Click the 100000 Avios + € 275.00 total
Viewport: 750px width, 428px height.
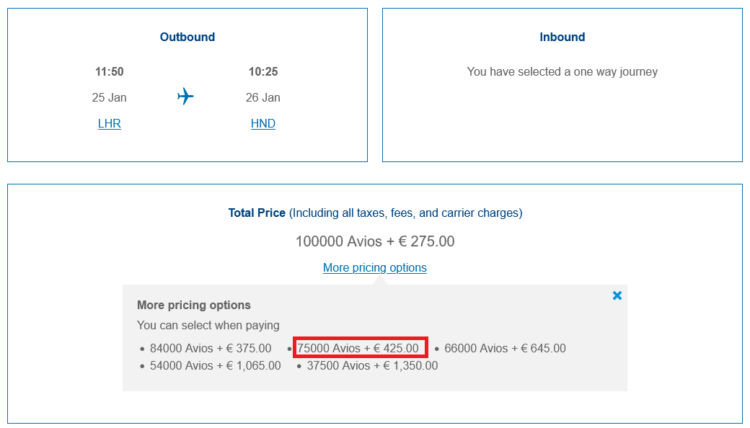click(375, 241)
